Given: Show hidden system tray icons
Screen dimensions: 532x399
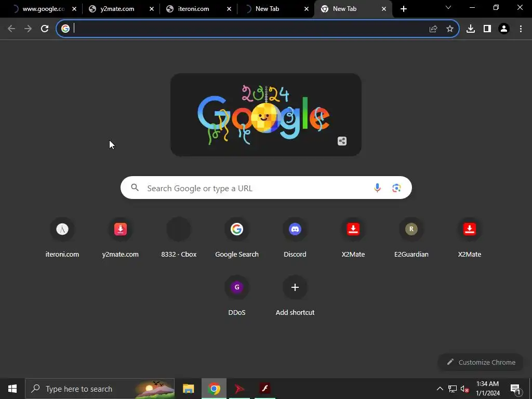Looking at the screenshot, I should click(x=440, y=389).
